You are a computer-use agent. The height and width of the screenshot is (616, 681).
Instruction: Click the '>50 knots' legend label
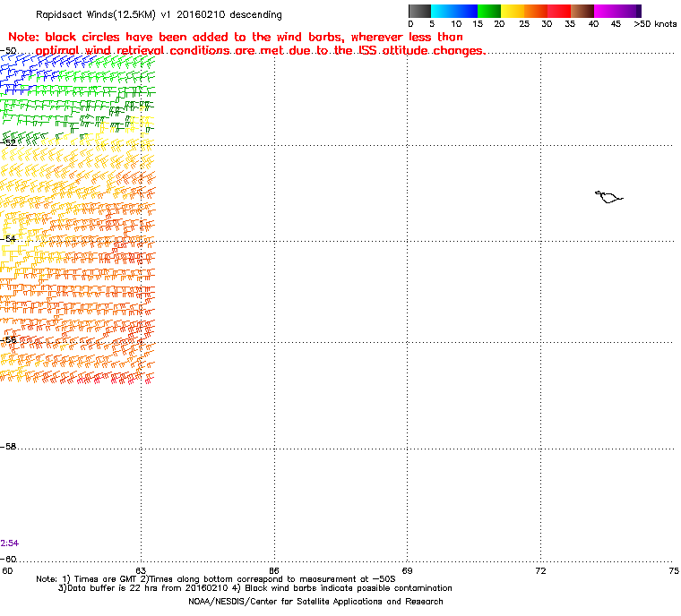pos(655,24)
